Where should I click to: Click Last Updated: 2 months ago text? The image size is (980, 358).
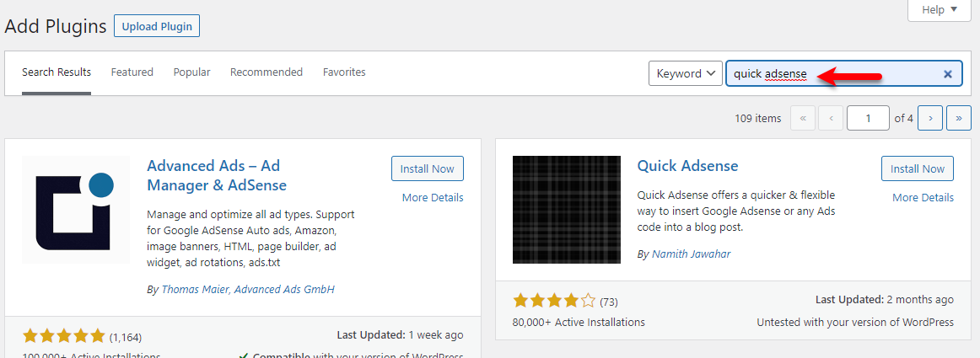(885, 300)
